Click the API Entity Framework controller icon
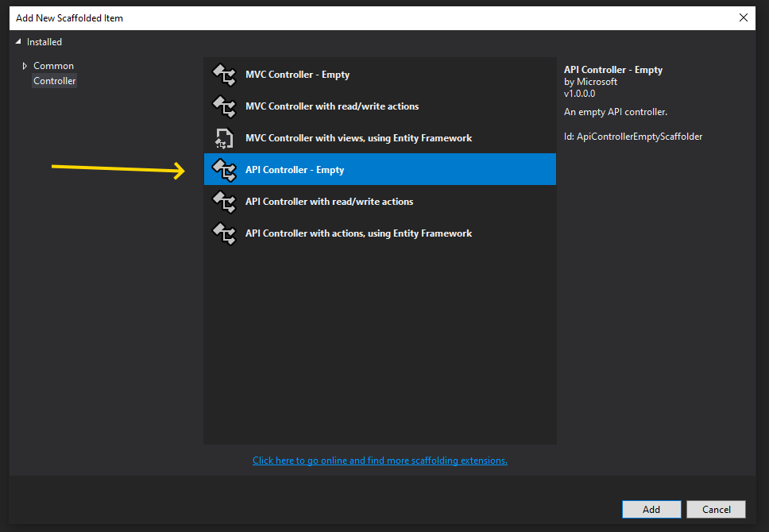Screen dimensions: 769x532 (225, 233)
